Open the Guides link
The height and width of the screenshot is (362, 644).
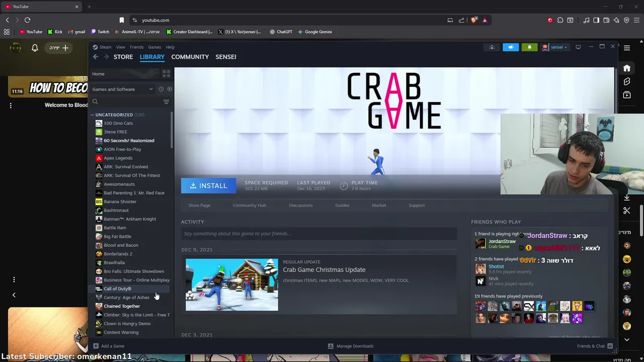pyautogui.click(x=342, y=205)
